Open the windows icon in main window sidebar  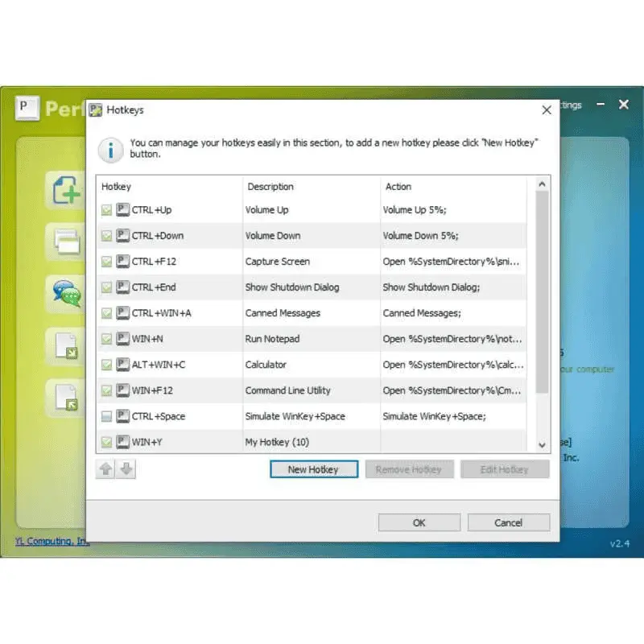tap(67, 241)
